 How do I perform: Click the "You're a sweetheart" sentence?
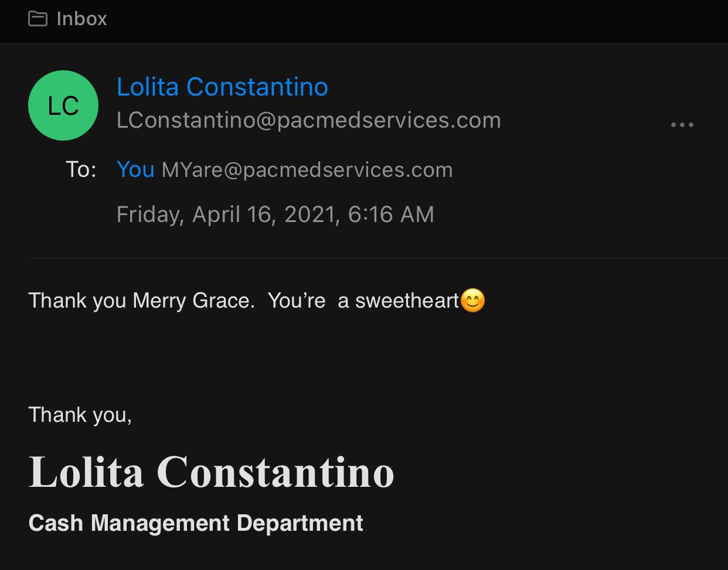coord(363,301)
